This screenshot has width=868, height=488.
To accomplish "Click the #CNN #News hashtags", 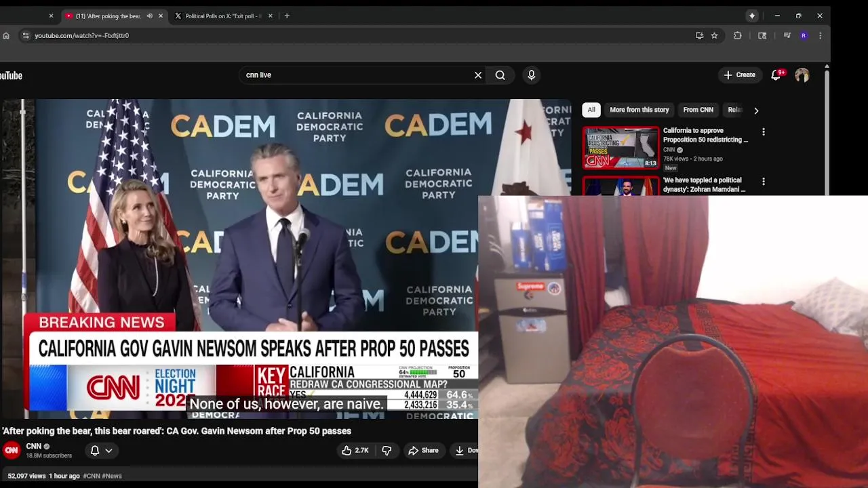I will click(x=102, y=476).
